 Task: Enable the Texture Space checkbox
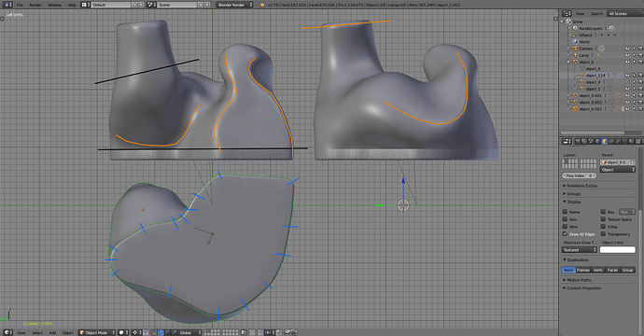click(603, 219)
